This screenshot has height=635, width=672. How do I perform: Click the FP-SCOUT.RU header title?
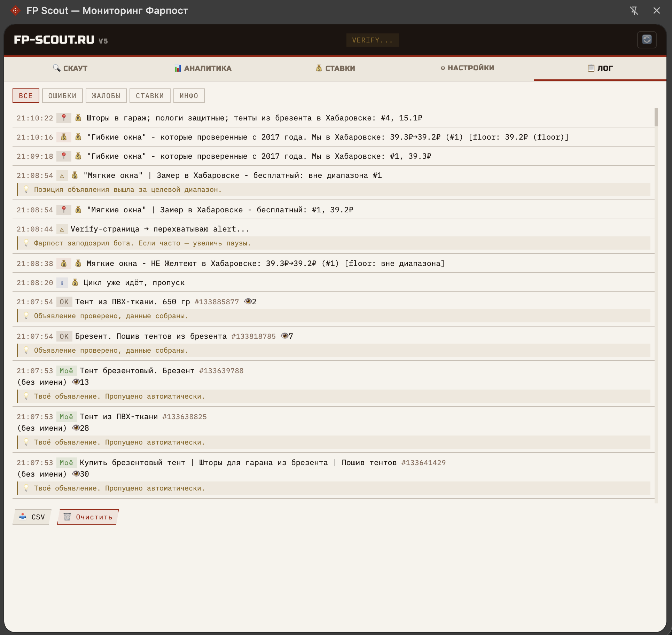click(54, 40)
